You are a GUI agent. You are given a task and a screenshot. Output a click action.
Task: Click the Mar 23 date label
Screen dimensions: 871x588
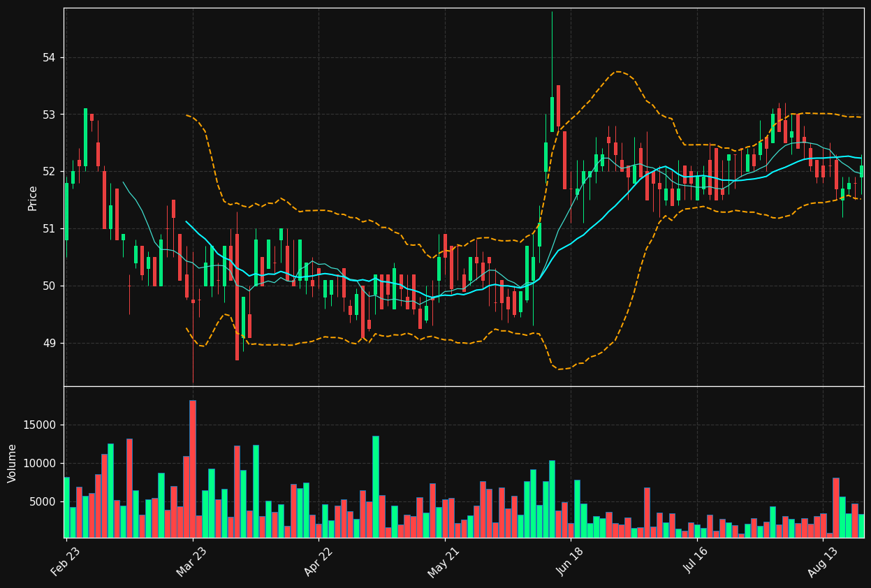(191, 562)
